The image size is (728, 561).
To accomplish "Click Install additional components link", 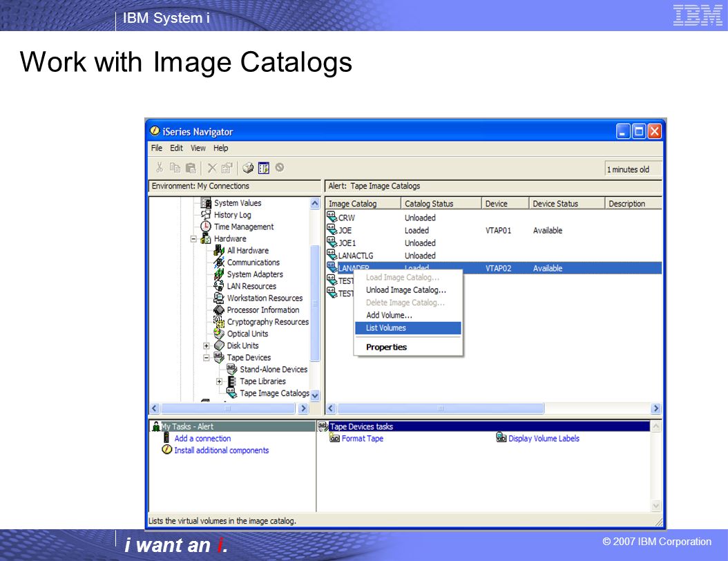I will click(222, 450).
